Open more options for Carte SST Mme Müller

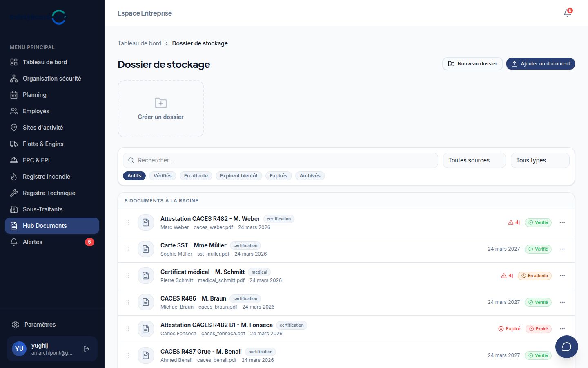[562, 249]
